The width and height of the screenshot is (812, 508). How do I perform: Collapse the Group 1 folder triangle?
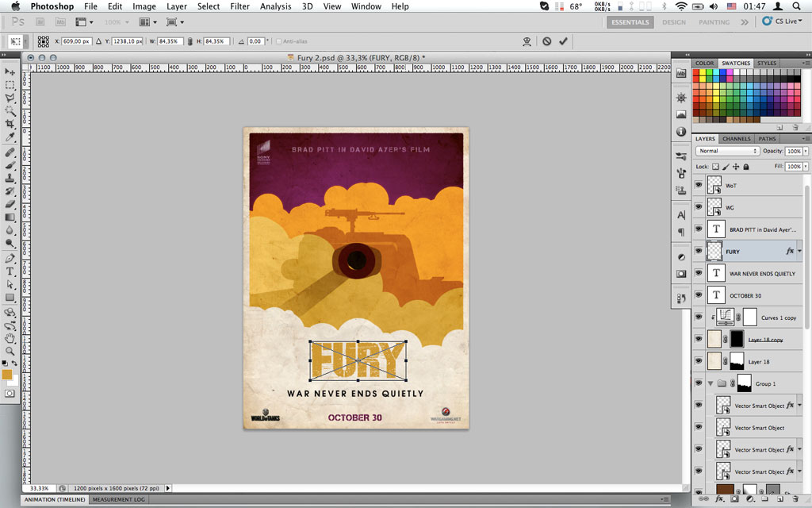coord(710,383)
